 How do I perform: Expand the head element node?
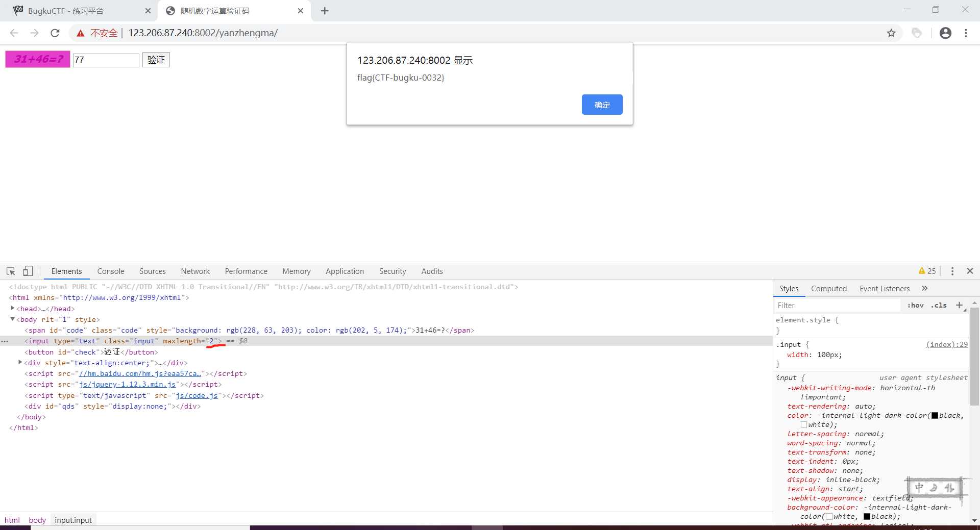[x=12, y=308]
